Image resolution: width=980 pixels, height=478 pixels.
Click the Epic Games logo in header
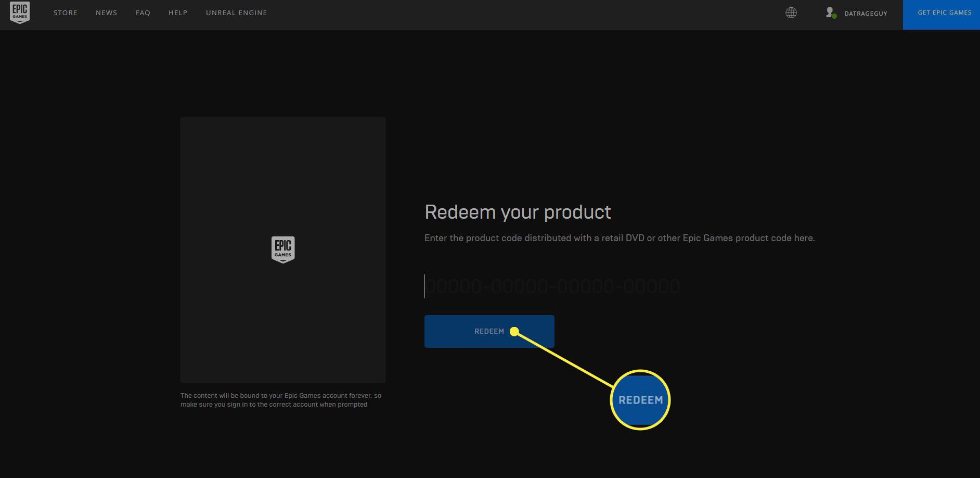[x=20, y=12]
